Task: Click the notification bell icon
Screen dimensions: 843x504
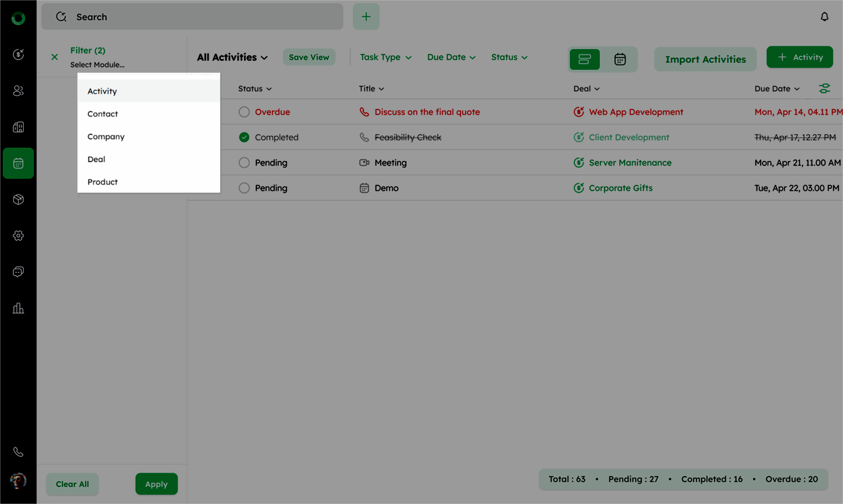Action: pos(824,17)
